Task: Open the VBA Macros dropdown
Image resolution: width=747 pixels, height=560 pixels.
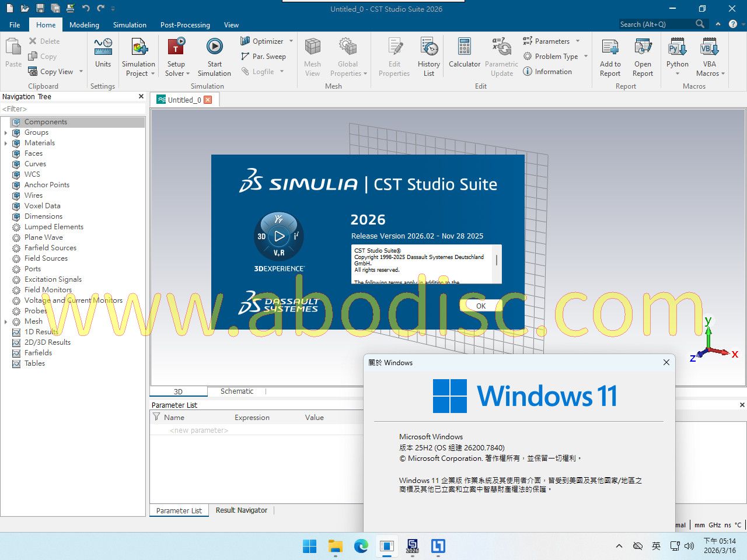Action: click(710, 73)
